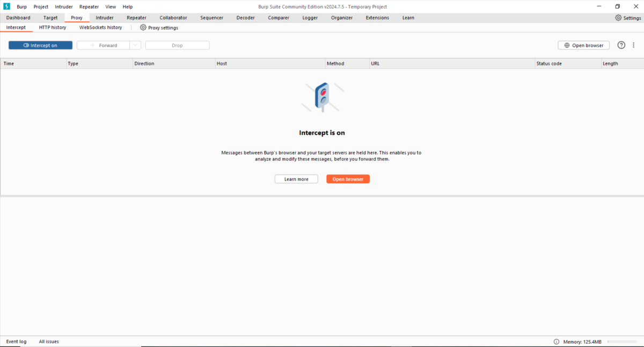644x347 pixels.
Task: Sort by the URL column header
Action: (452, 63)
